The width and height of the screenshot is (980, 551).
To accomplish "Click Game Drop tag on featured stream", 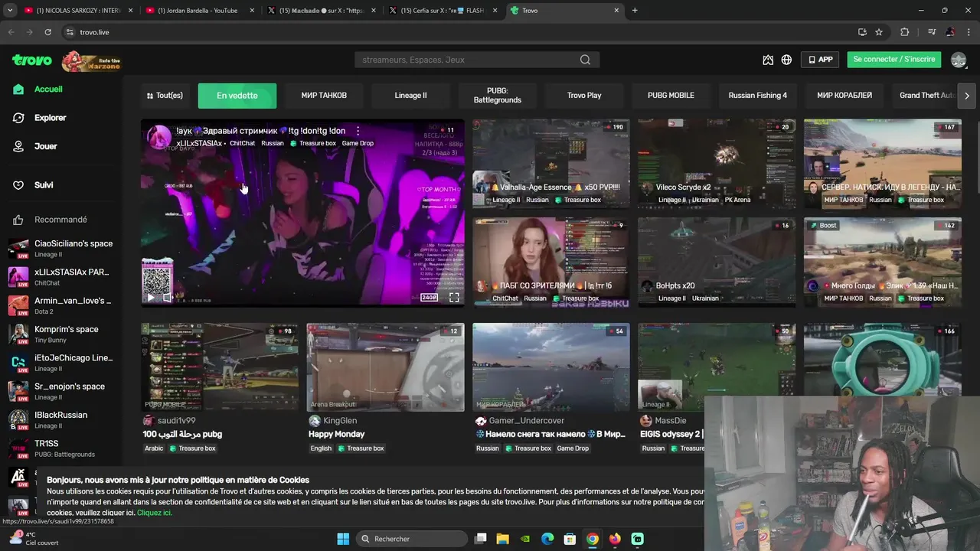I will [358, 143].
